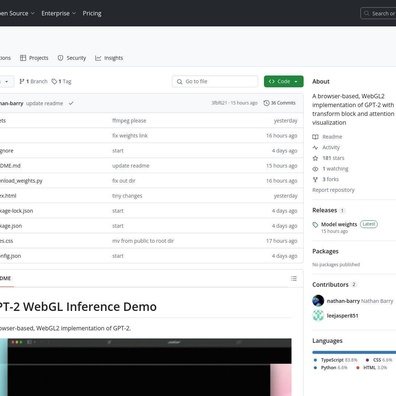The image size is (396, 396).
Task: View the 1 Branch link
Action: (x=33, y=81)
